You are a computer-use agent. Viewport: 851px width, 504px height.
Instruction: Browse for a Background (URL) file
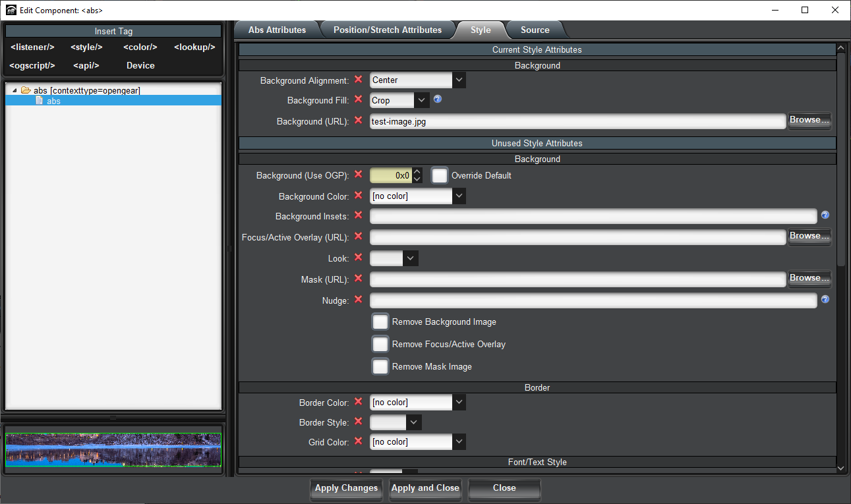pyautogui.click(x=809, y=121)
